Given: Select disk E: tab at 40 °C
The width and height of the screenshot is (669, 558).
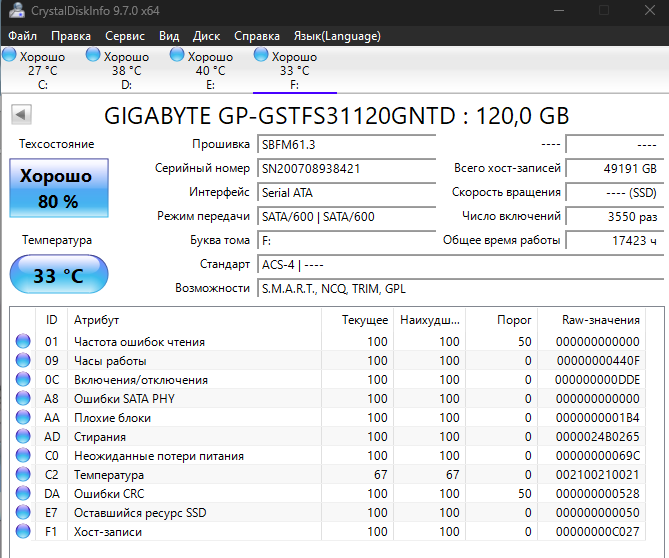Looking at the screenshot, I should coord(210,70).
